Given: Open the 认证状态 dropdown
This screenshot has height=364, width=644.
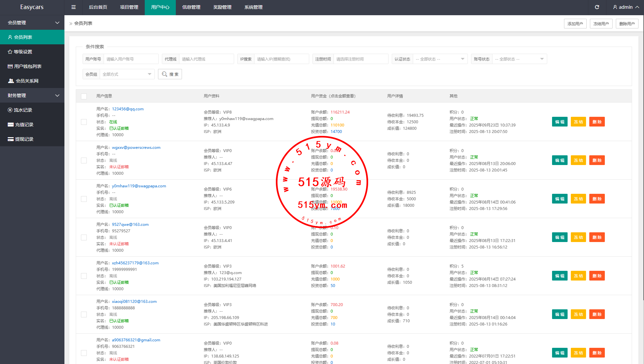Looking at the screenshot, I should click(440, 59).
